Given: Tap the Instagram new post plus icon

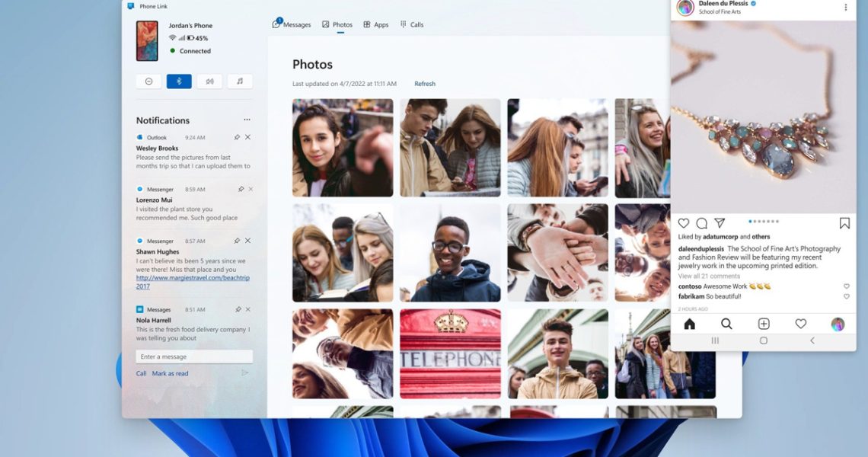Looking at the screenshot, I should (764, 324).
